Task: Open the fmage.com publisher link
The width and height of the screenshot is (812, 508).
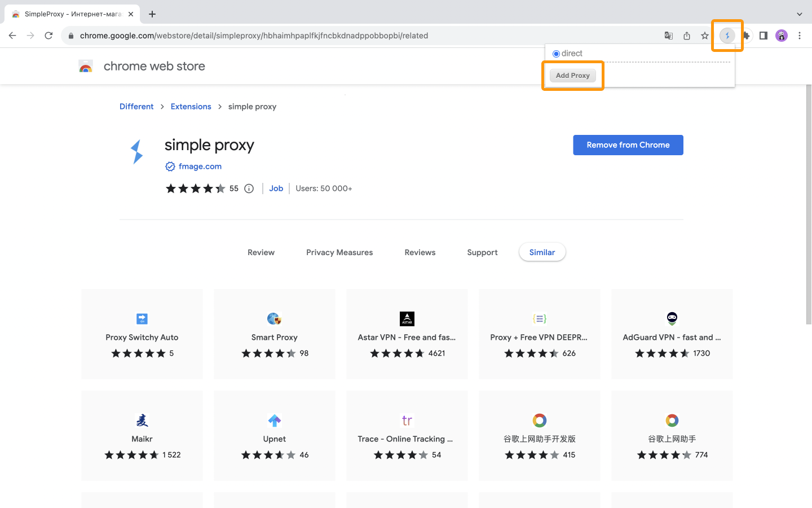Action: pos(200,167)
